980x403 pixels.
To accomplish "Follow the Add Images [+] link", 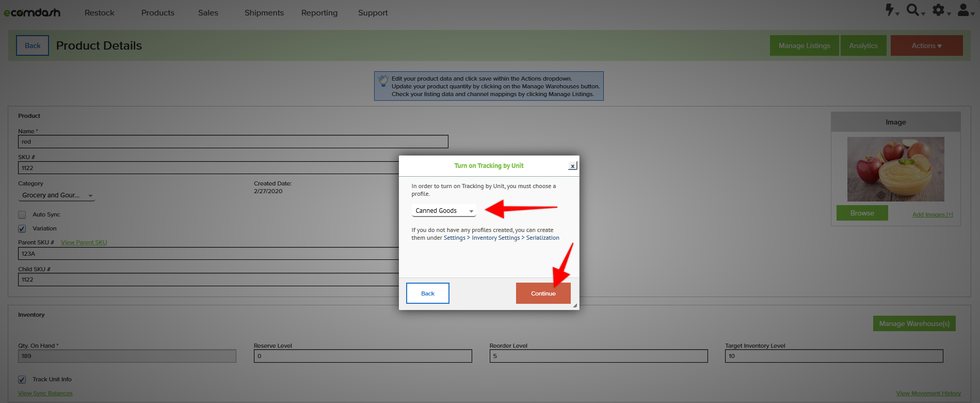I will click(x=933, y=214).
